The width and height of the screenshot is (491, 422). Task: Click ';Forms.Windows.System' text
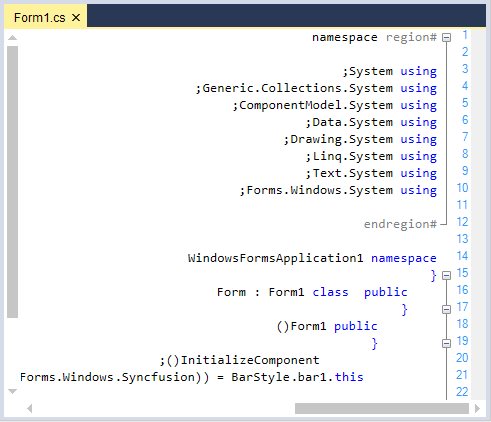coord(316,190)
